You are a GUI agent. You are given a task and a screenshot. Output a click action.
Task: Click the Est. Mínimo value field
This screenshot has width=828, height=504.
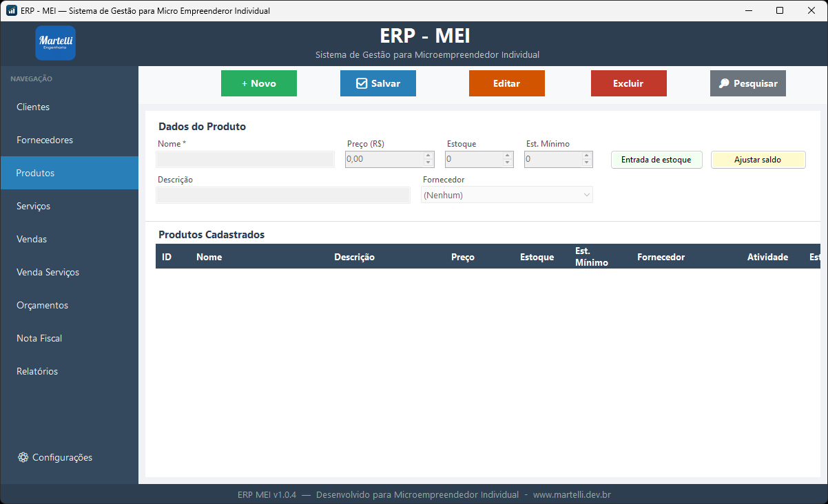click(x=553, y=159)
